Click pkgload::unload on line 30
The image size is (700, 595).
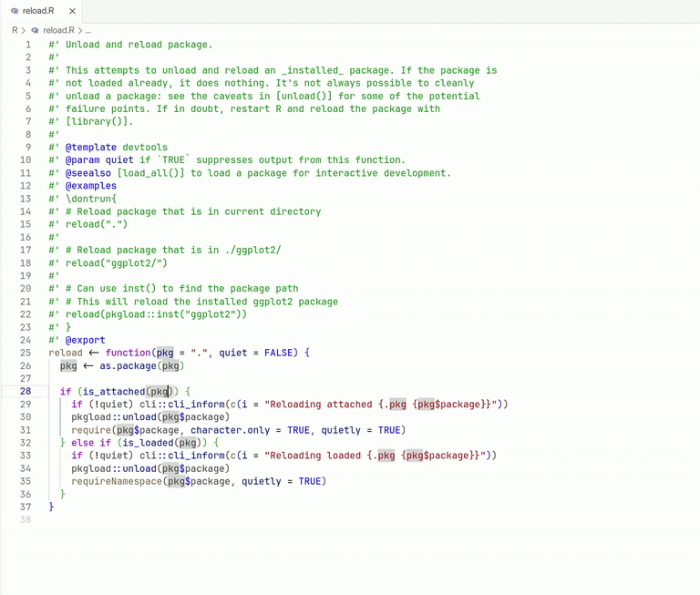click(114, 417)
